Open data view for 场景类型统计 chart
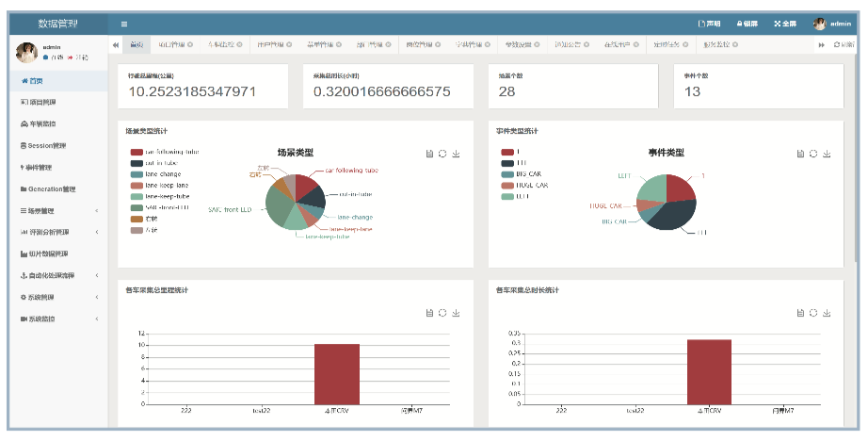This screenshot has width=868, height=441. [x=429, y=154]
